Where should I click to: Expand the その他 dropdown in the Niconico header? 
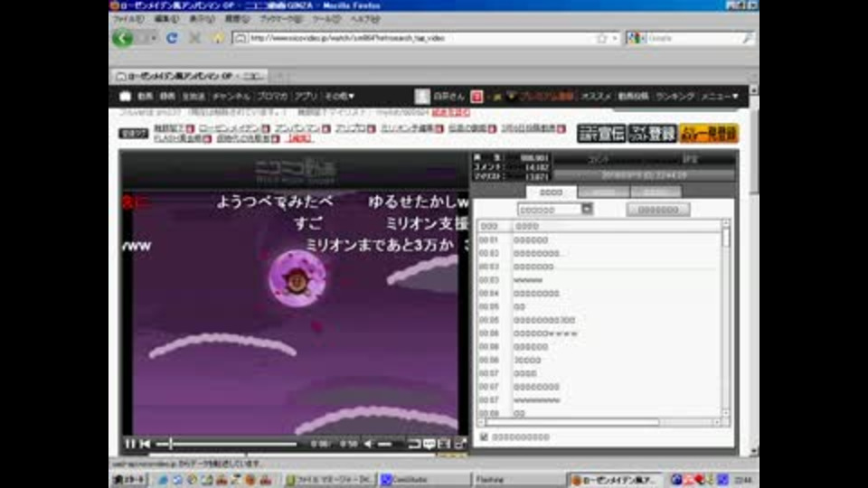pos(339,97)
